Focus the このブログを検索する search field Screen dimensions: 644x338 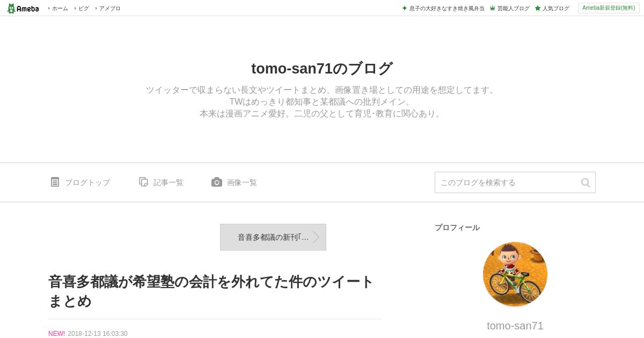(x=507, y=182)
